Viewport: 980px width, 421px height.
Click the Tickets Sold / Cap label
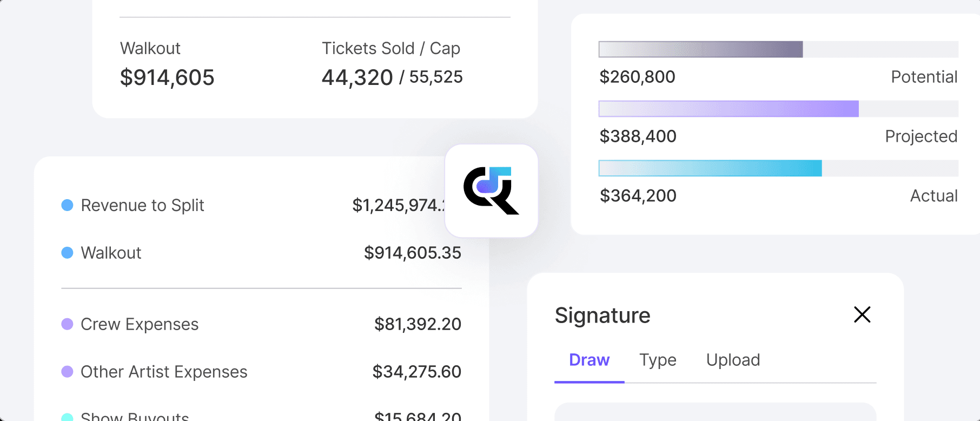click(390, 49)
